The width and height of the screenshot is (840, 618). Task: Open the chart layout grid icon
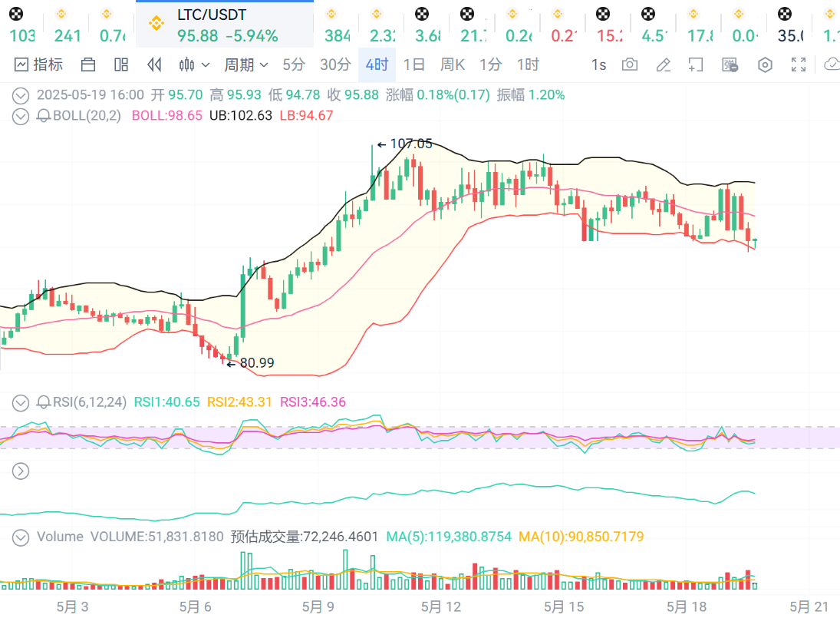[x=121, y=64]
